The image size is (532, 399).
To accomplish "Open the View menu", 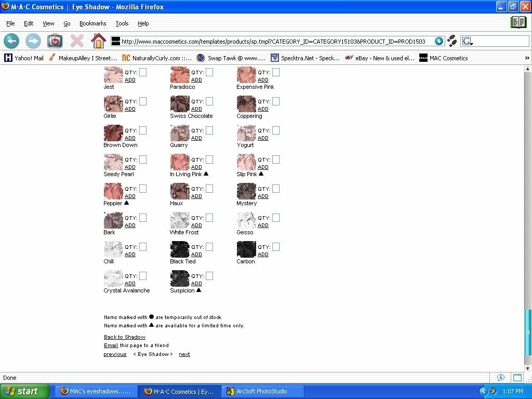I will (x=48, y=23).
